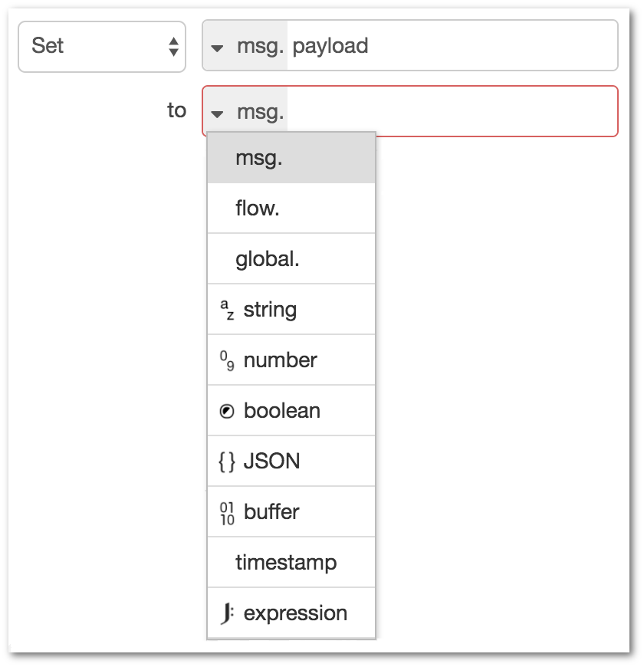Image resolution: width=644 pixels, height=667 pixels.
Task: Choose global. from the type menu
Action: [291, 259]
